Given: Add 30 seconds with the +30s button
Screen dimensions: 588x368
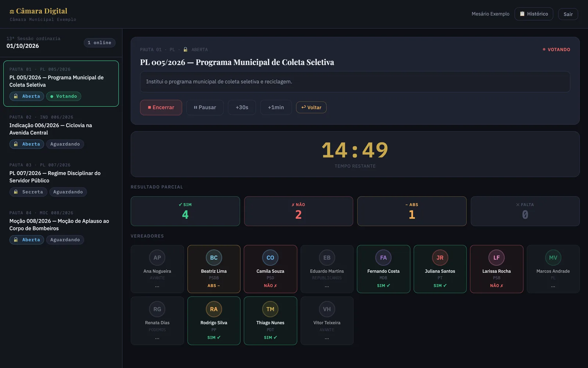Looking at the screenshot, I should tap(242, 107).
